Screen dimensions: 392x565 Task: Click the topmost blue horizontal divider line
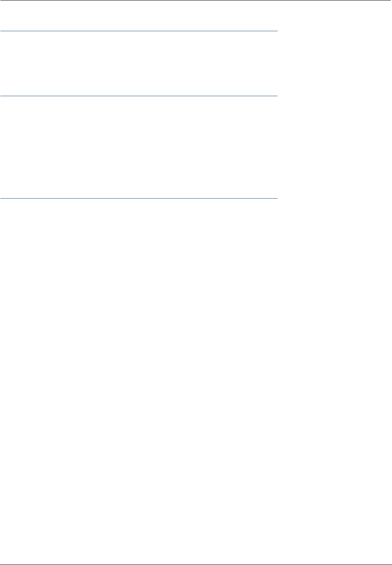[x=139, y=31]
